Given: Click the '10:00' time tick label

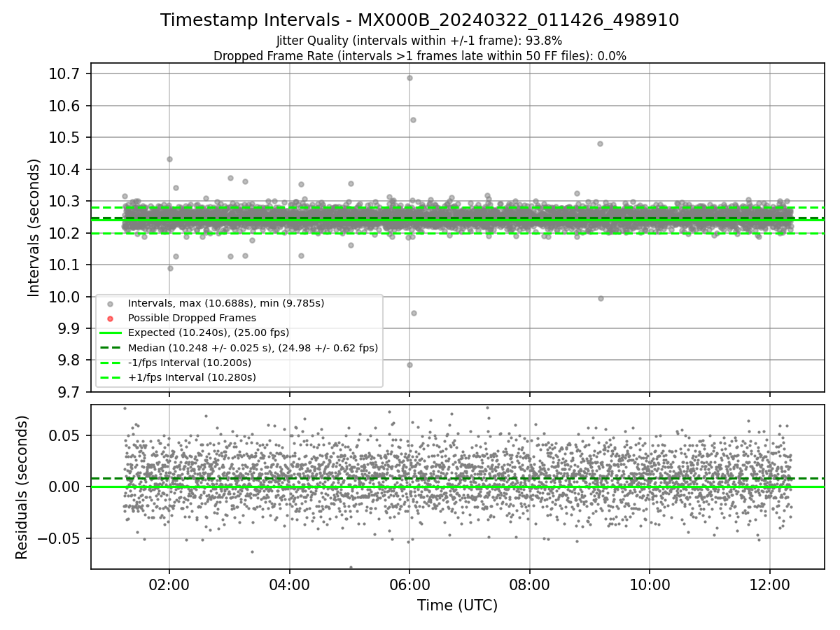Looking at the screenshot, I should click(x=650, y=584).
